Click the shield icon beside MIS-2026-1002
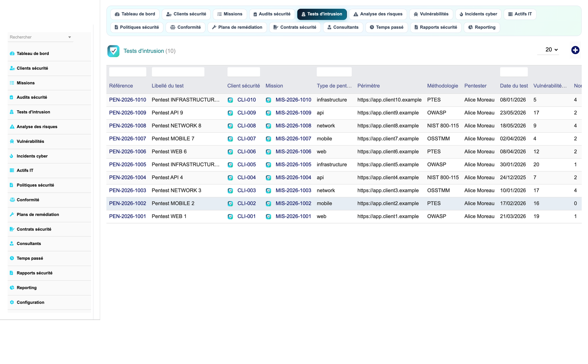The image size is (588, 364). [x=268, y=204]
